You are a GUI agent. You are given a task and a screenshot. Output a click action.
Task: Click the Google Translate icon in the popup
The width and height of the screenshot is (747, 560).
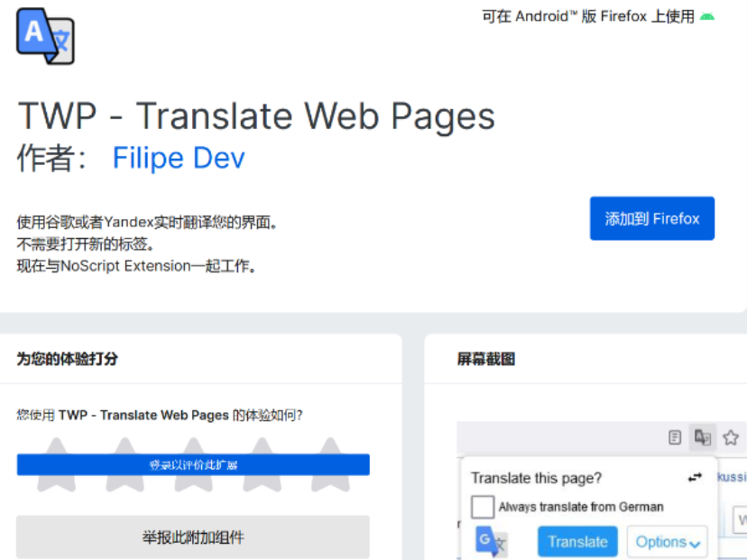tap(490, 541)
